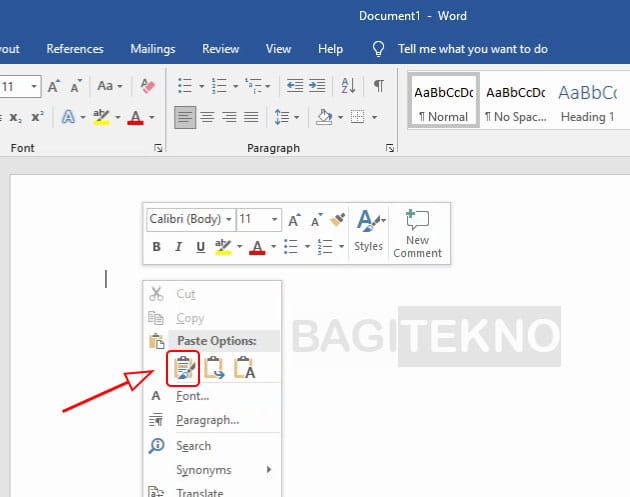Toggle Align Left in the ribbon
The image size is (630, 497).
[185, 117]
